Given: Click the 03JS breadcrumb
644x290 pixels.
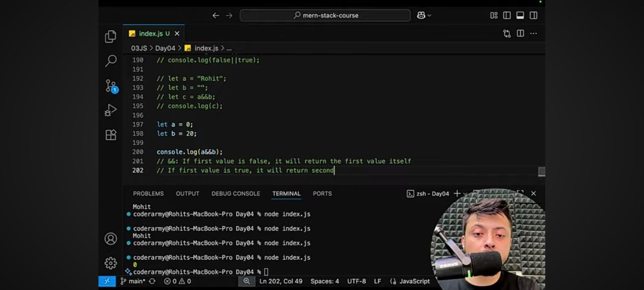Looking at the screenshot, I should 139,48.
